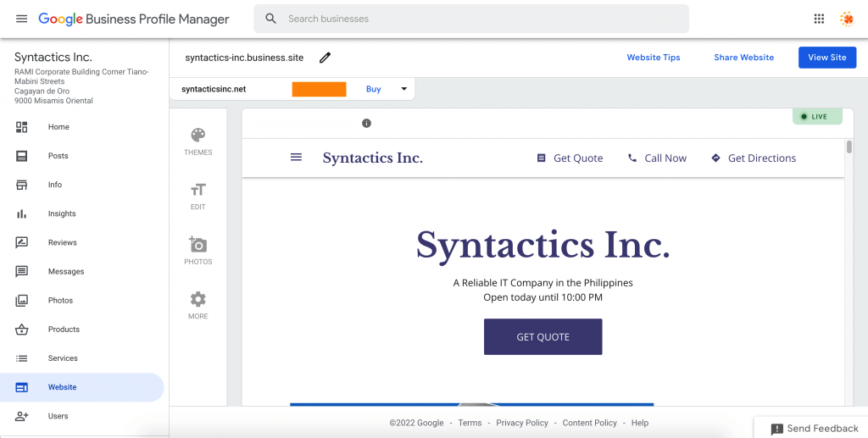Click the LIVE status badge
The height and width of the screenshot is (438, 868).
(x=817, y=117)
